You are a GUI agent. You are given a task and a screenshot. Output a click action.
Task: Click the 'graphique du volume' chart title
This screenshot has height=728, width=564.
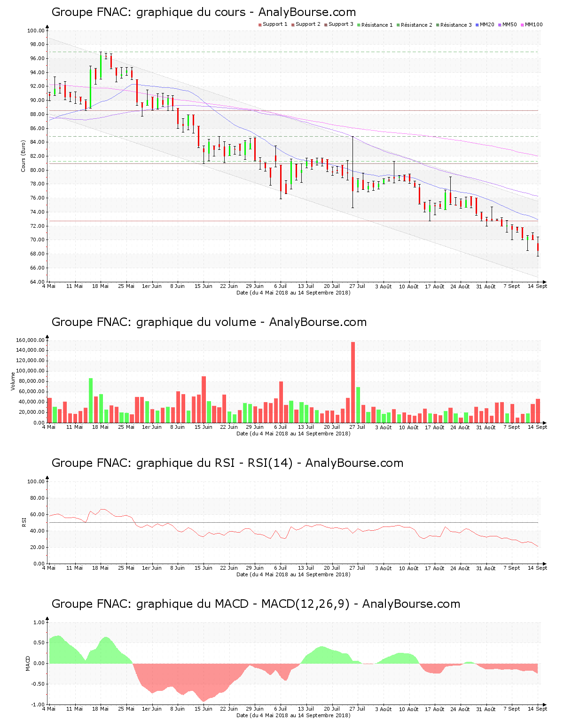pos(209,322)
